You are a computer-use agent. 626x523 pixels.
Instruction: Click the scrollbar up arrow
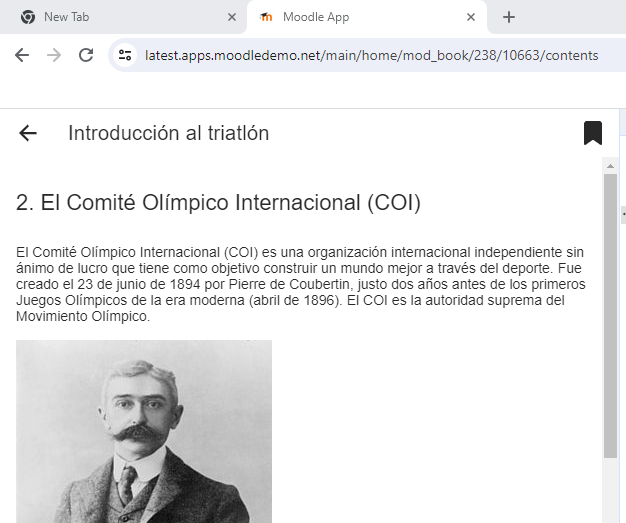(x=610, y=166)
